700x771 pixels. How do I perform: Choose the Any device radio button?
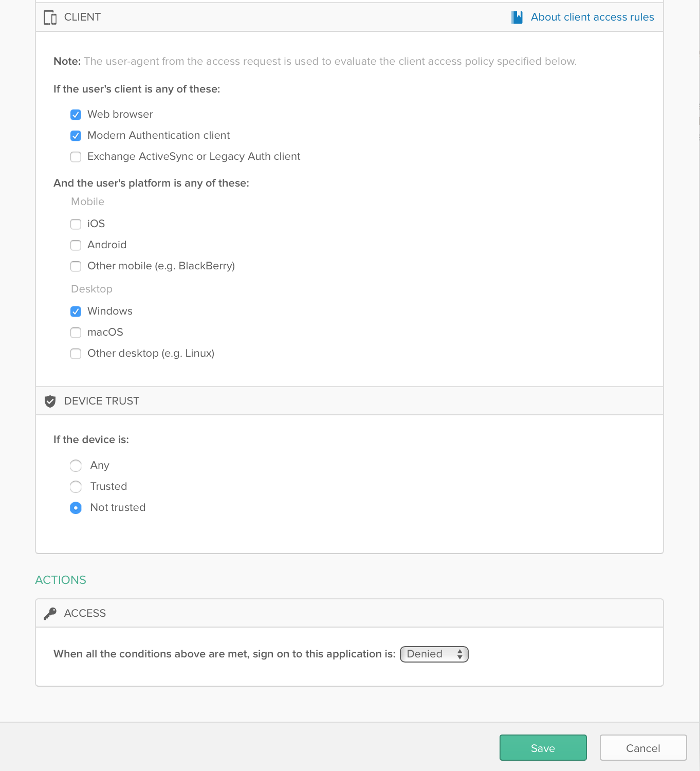click(76, 466)
